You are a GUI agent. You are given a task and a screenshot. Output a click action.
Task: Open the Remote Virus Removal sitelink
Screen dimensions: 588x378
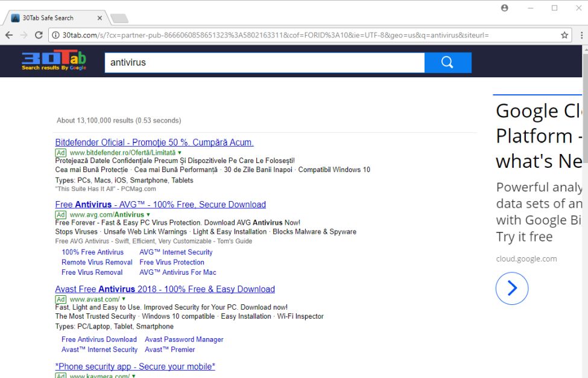[x=96, y=263]
